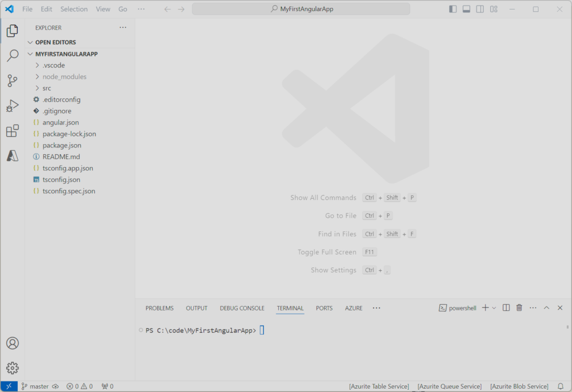The width and height of the screenshot is (572, 392).
Task: Toggle the secondary side bar layout button
Action: tap(480, 9)
